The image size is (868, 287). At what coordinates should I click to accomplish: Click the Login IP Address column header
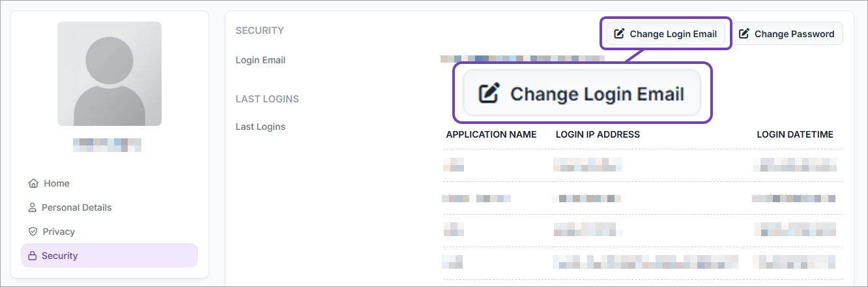pos(598,134)
